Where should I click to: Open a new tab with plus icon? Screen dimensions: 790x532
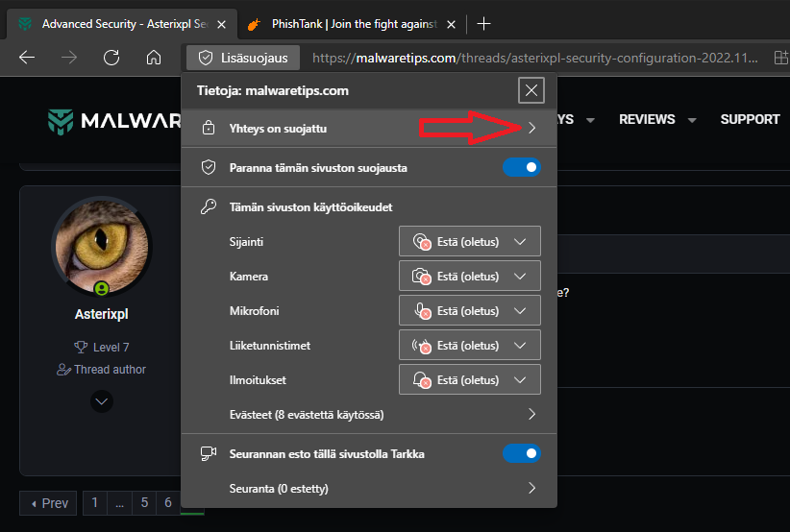tap(483, 23)
